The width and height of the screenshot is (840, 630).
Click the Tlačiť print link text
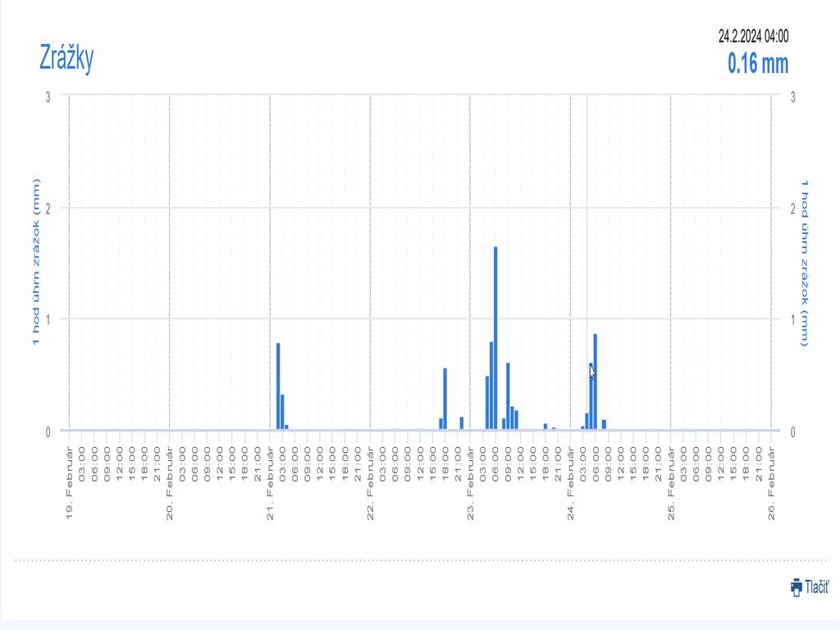tap(816, 587)
